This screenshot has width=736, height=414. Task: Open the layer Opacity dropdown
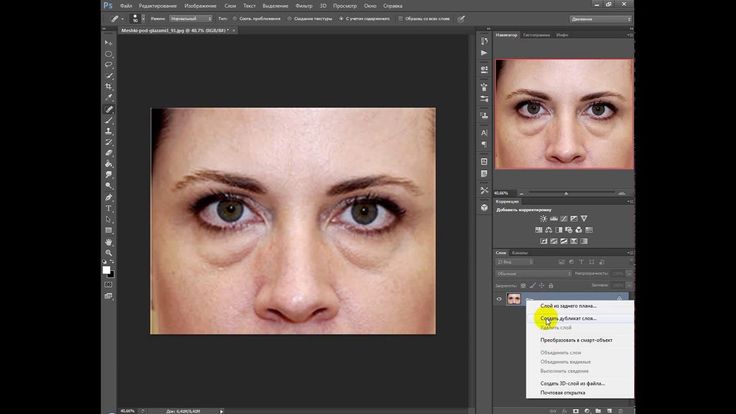tap(629, 273)
